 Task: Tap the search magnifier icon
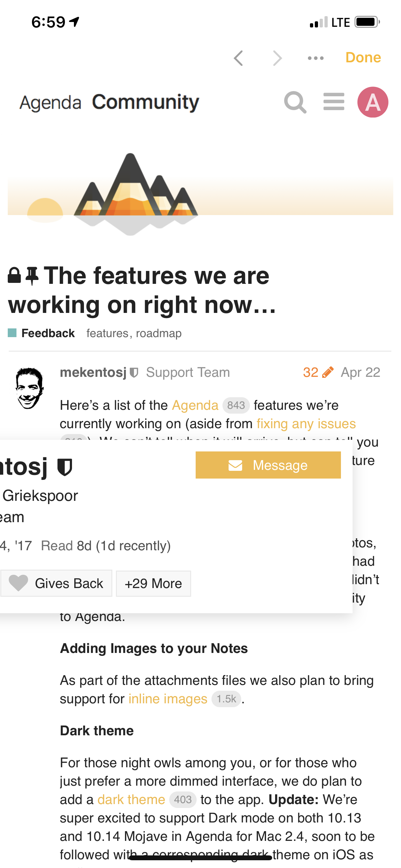click(x=295, y=102)
